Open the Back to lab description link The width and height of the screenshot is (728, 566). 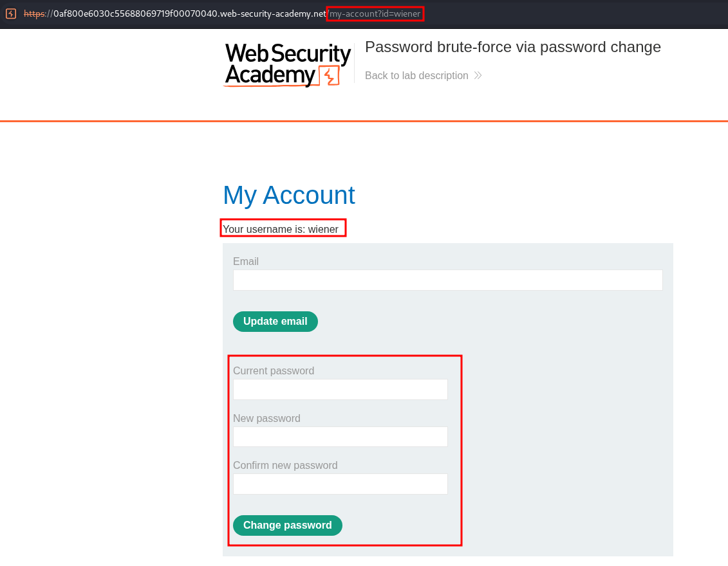click(416, 76)
